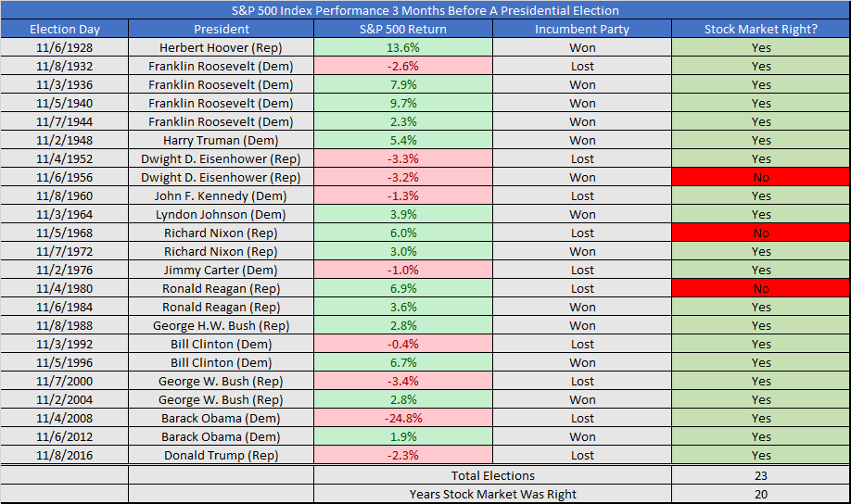
Task: Click the Years Stock Market Was Right label
Action: click(493, 494)
